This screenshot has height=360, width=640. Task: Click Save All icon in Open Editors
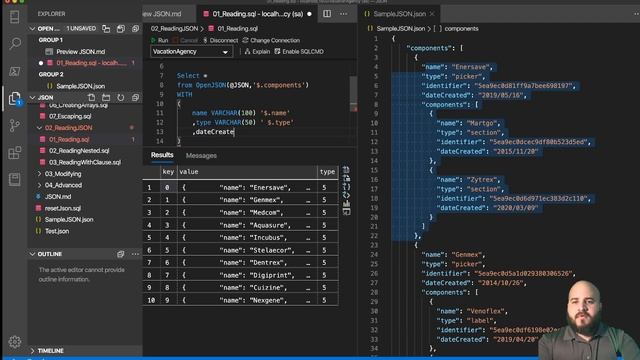pos(121,29)
